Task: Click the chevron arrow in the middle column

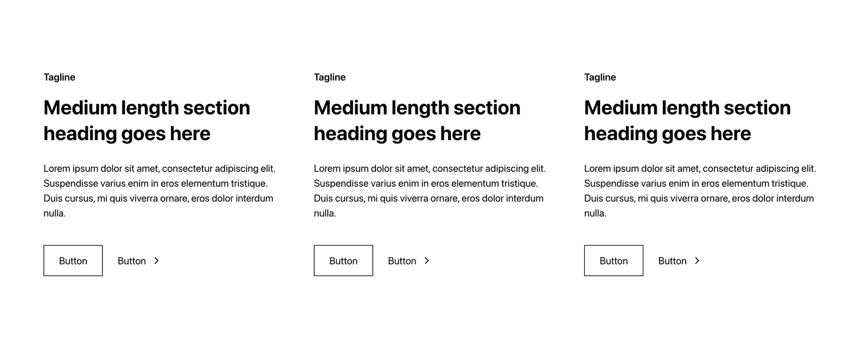Action: point(426,261)
